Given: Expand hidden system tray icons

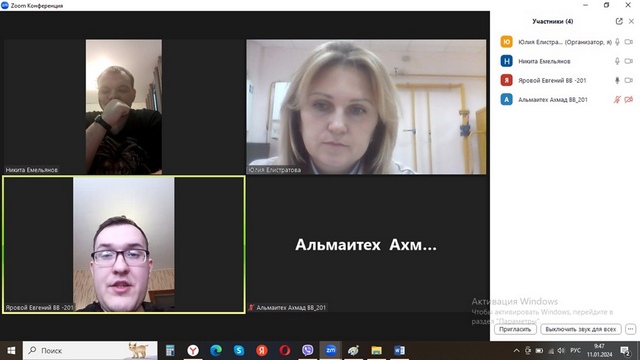Looking at the screenshot, I should [516, 351].
